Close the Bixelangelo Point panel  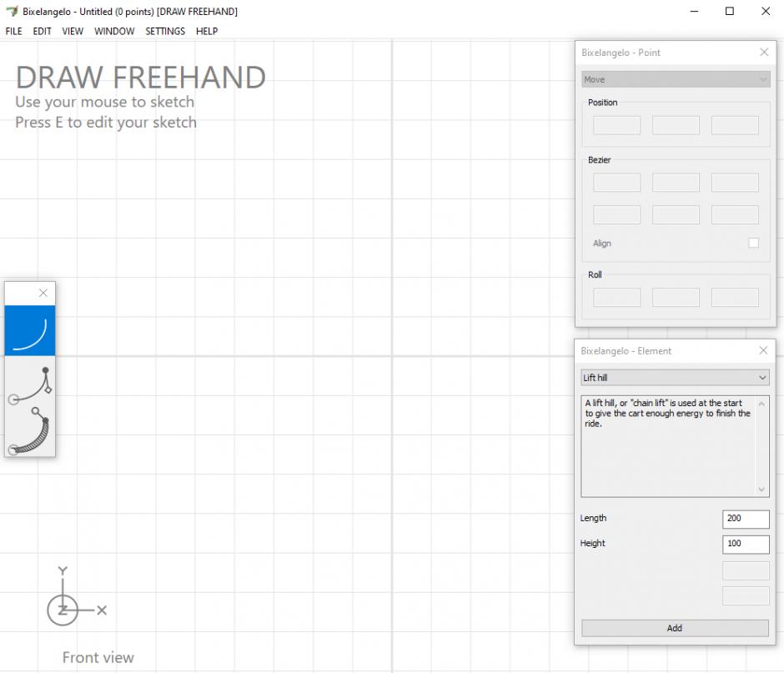(764, 53)
